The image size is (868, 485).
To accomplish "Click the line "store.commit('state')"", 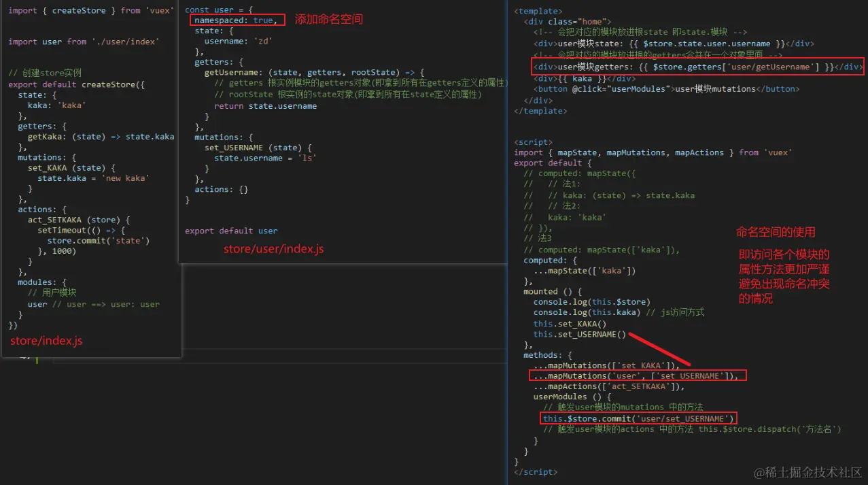I will pyautogui.click(x=98, y=241).
